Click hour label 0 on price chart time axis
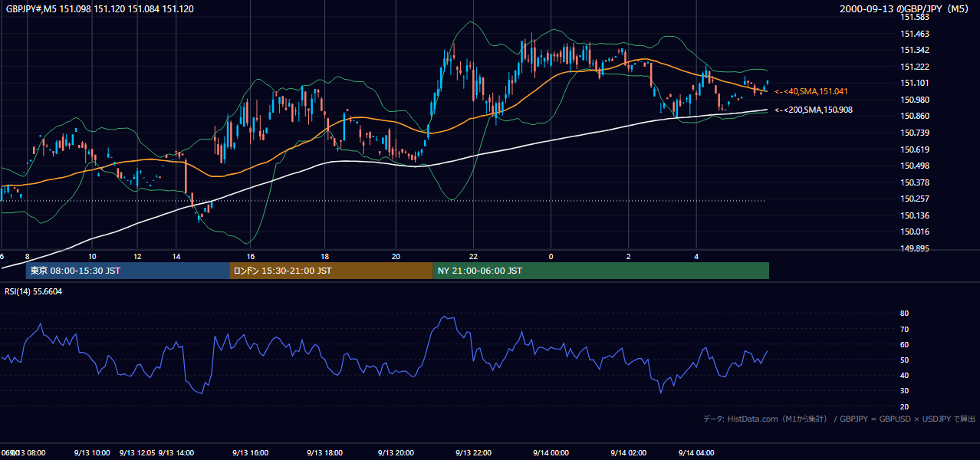980x460 pixels. pyautogui.click(x=551, y=256)
